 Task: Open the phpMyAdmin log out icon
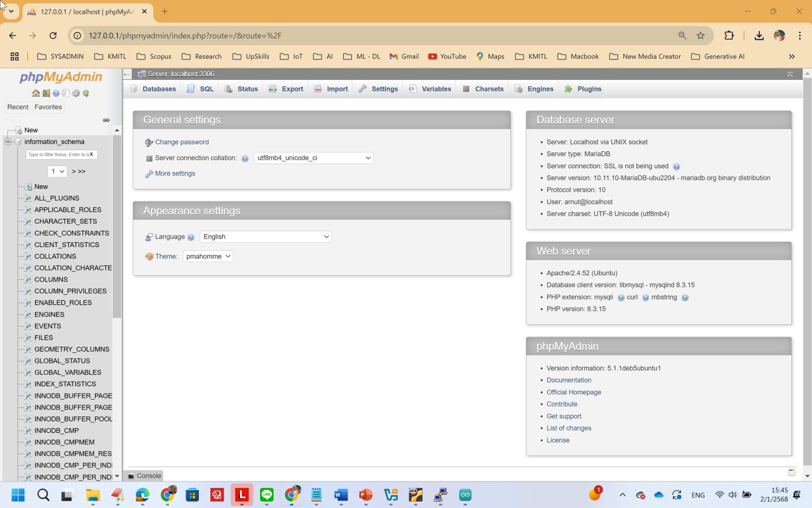[46, 93]
